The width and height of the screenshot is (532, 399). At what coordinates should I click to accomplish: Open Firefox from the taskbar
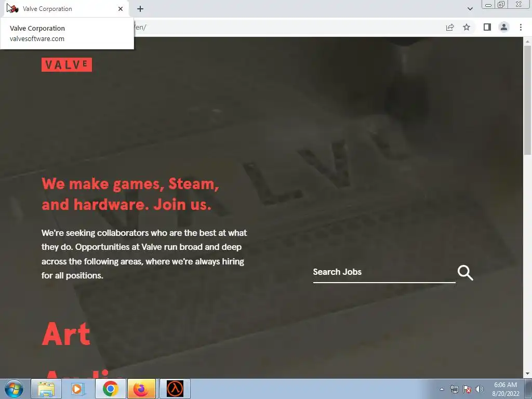[141, 389]
